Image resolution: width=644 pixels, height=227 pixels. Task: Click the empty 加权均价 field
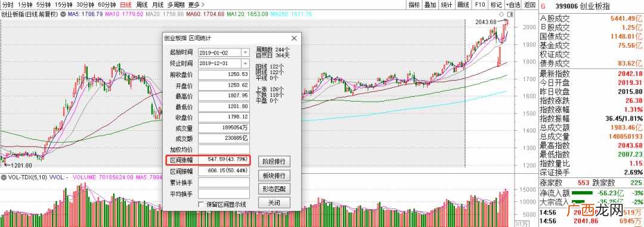click(224, 149)
